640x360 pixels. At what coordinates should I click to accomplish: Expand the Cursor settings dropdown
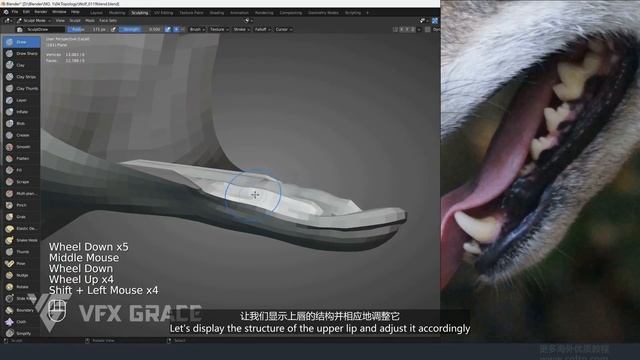click(x=283, y=29)
